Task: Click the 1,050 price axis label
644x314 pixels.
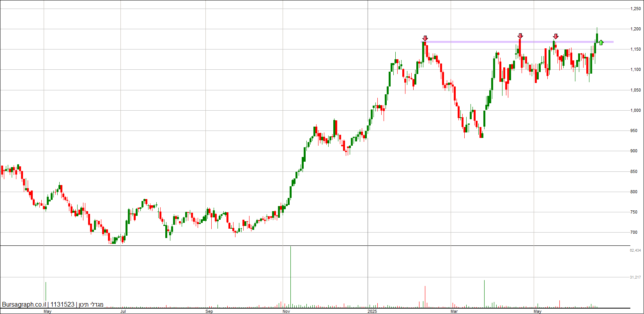Action: point(636,90)
